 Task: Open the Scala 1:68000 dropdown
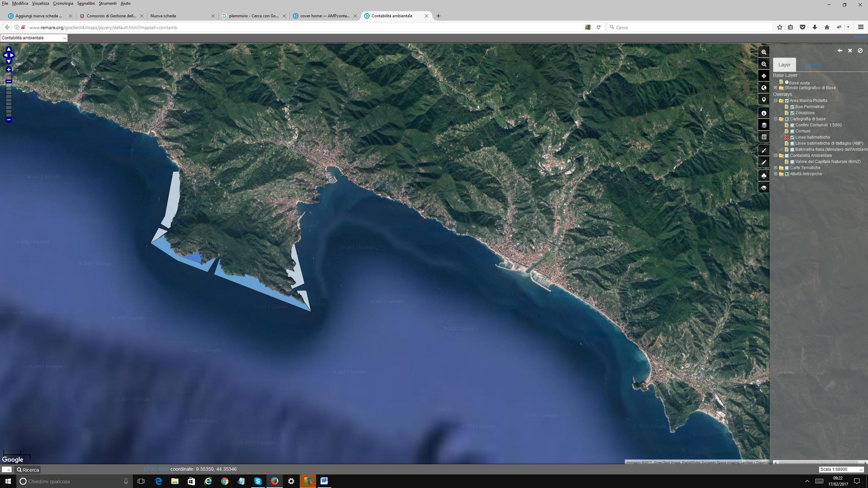(841, 469)
